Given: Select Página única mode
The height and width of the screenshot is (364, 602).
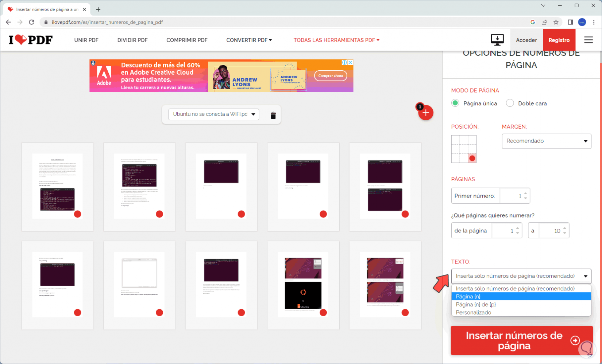Looking at the screenshot, I should coord(455,103).
